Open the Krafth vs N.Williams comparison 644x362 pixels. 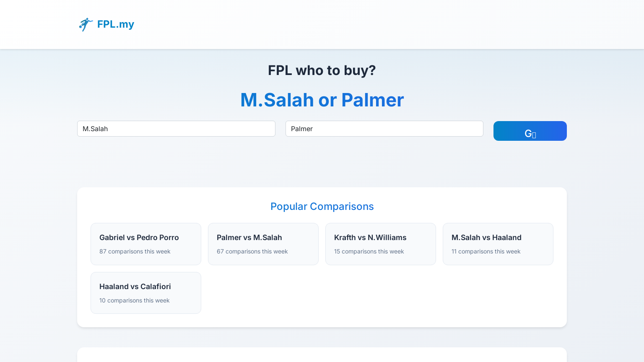(x=381, y=244)
